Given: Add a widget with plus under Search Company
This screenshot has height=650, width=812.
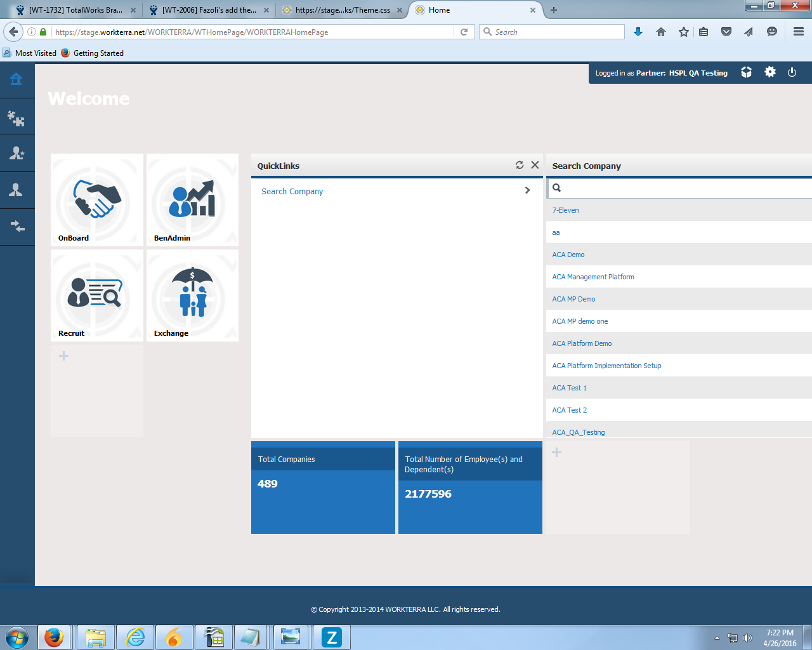Looking at the screenshot, I should coord(556,452).
